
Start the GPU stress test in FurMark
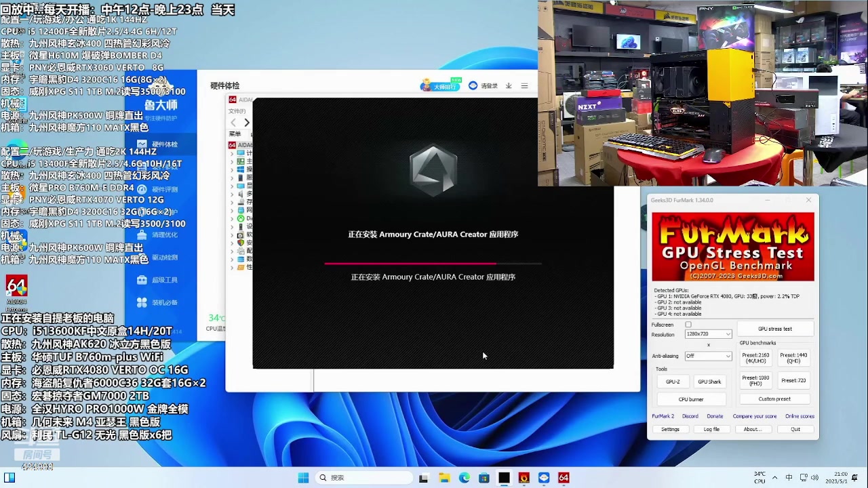(775, 329)
